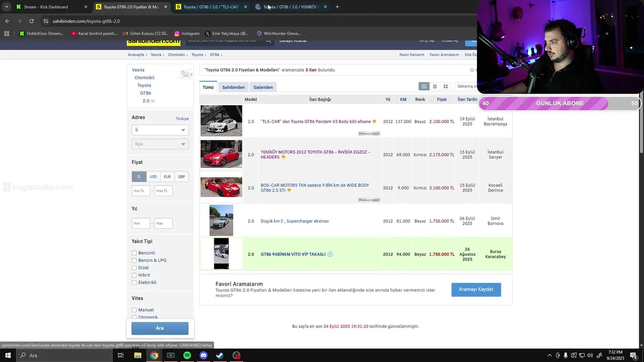The image size is (644, 362).
Task: Switch to the grid gallery view icon
Action: click(445, 86)
